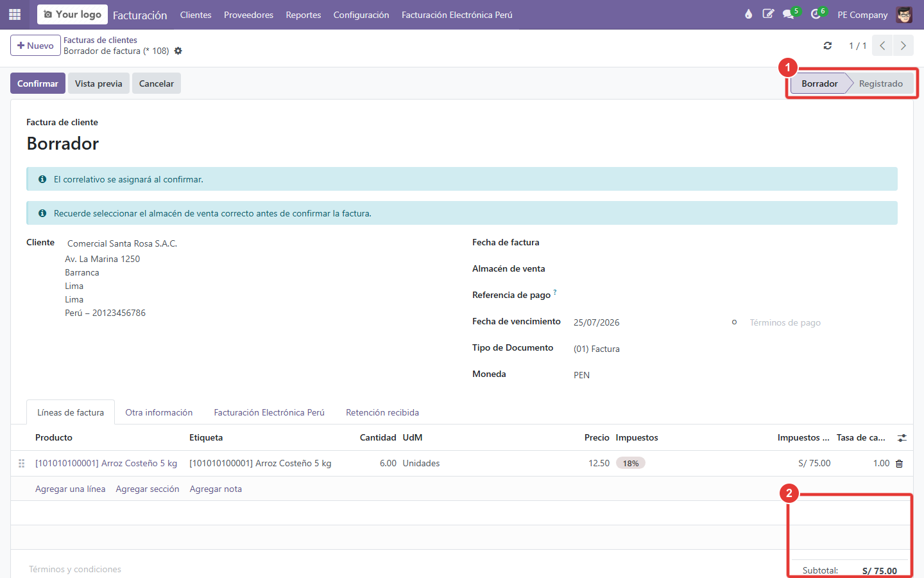Click the info icon in the correlativo notice
Image resolution: width=924 pixels, height=578 pixels.
(42, 179)
